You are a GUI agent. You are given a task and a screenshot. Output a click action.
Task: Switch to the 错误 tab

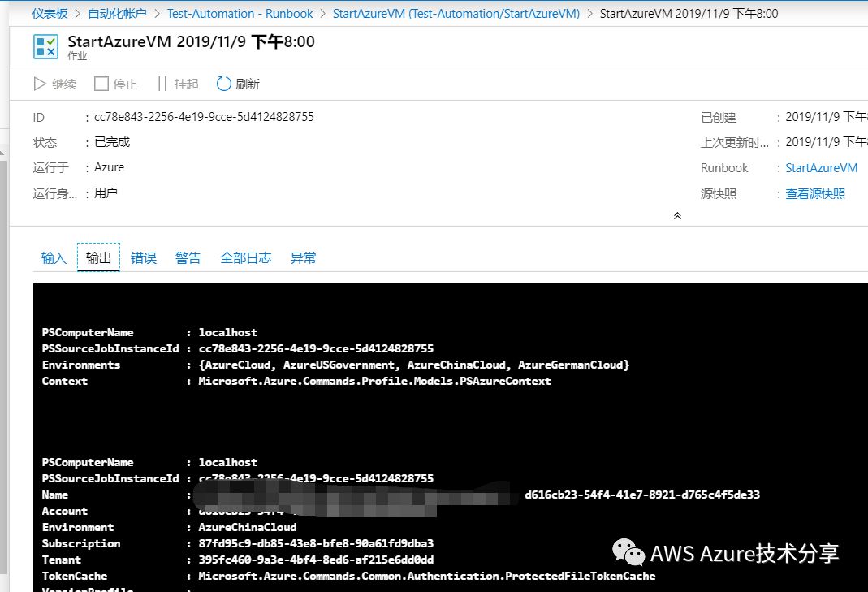[144, 258]
